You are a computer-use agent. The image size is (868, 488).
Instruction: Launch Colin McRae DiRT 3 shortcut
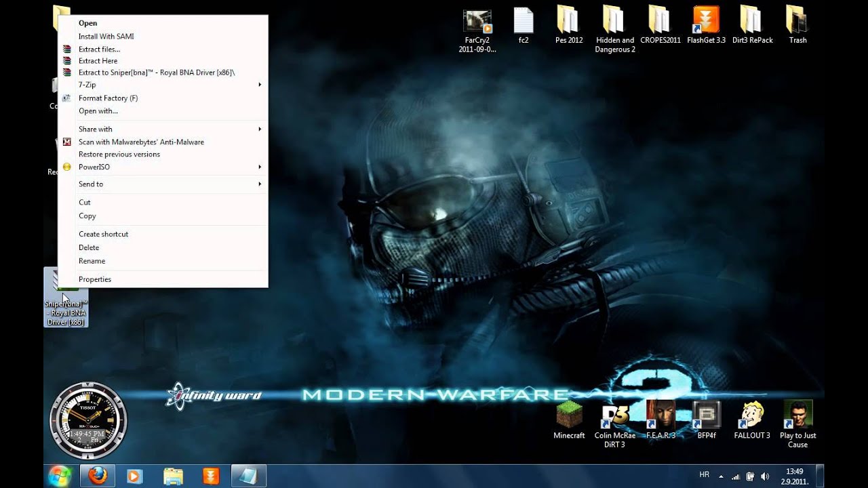tap(615, 424)
